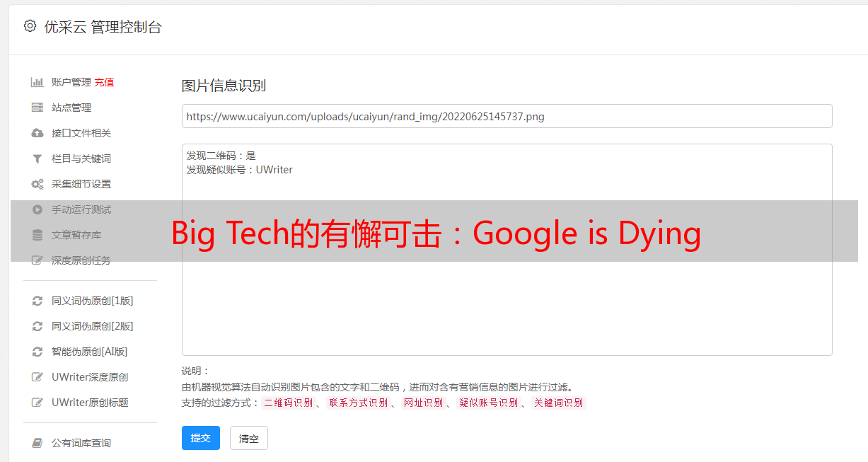This screenshot has width=868, height=462.
Task: Click the book icon next to 公有词库查询
Action: click(x=37, y=443)
